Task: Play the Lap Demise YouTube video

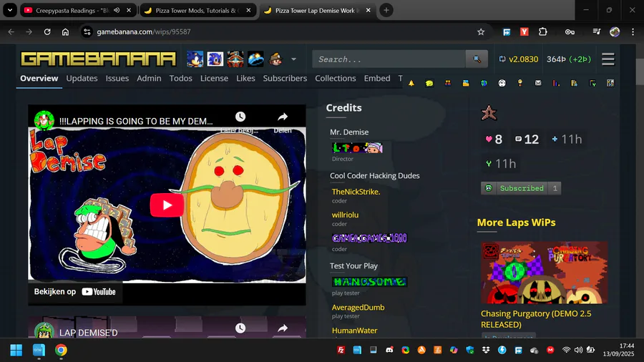Action: pyautogui.click(x=167, y=205)
